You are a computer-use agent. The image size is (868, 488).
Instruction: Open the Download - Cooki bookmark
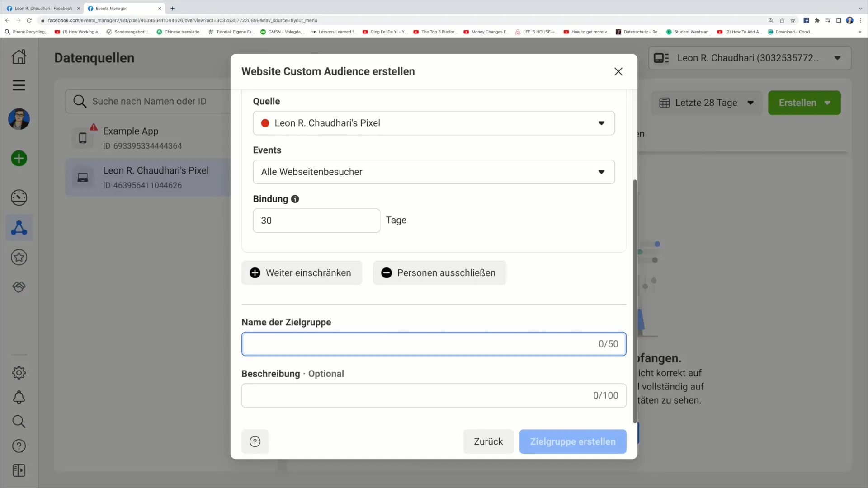pos(790,32)
